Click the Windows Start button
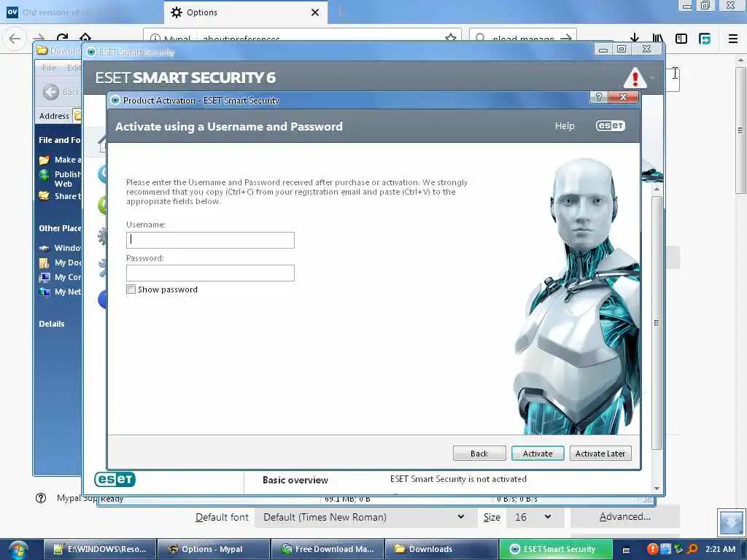The image size is (747, 560). coord(17,550)
